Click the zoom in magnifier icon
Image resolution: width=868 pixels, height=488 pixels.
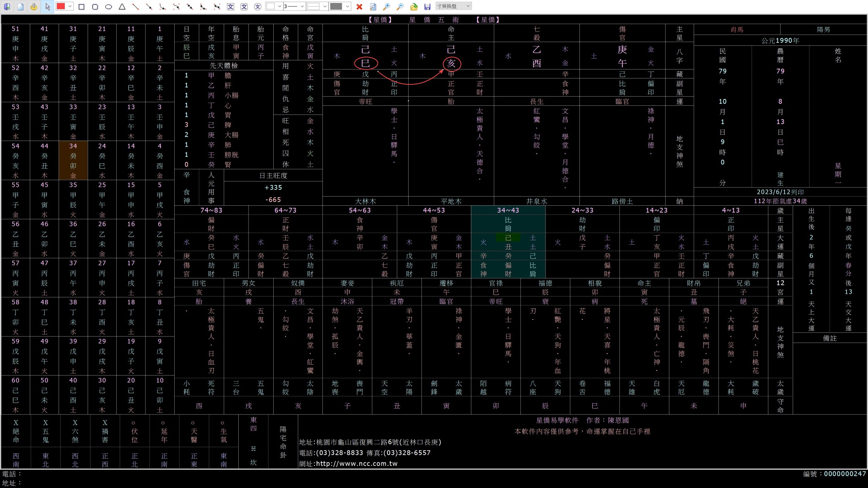(x=387, y=6)
